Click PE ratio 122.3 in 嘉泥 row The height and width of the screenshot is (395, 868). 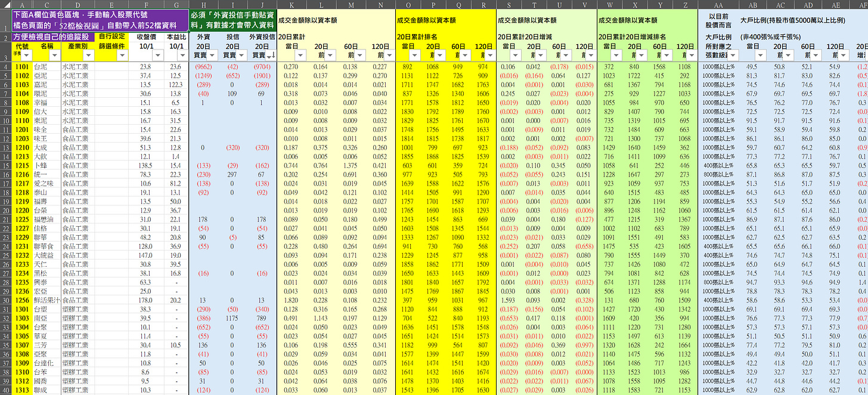[176, 85]
